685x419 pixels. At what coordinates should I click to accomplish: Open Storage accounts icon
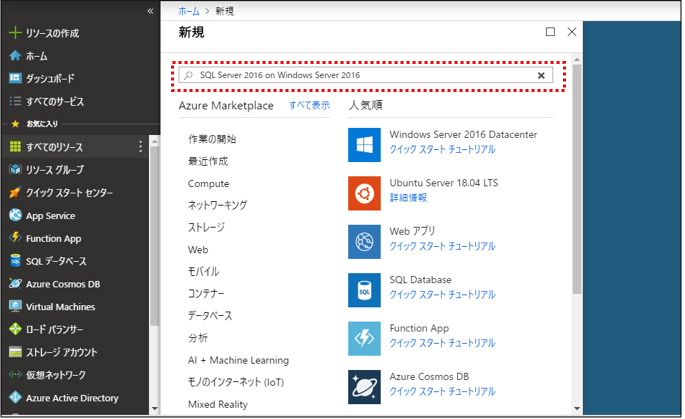(15, 352)
